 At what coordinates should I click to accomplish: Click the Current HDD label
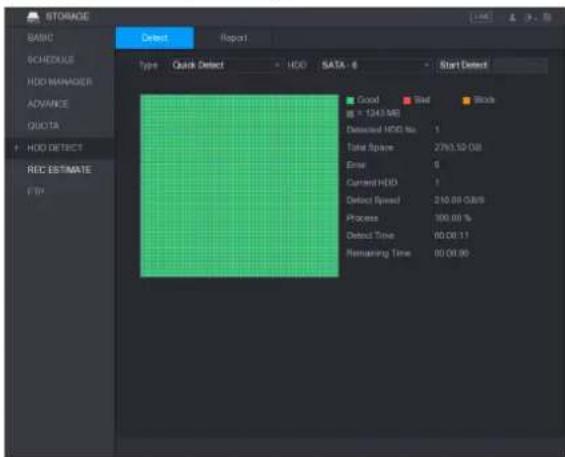(372, 183)
